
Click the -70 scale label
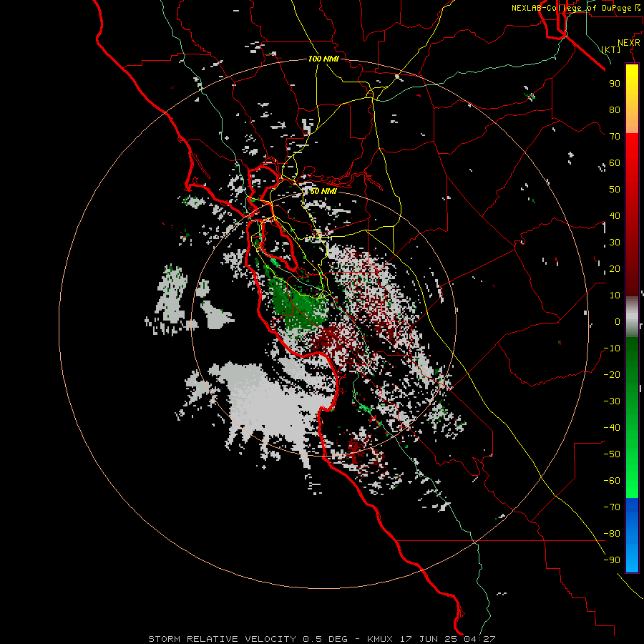point(612,507)
